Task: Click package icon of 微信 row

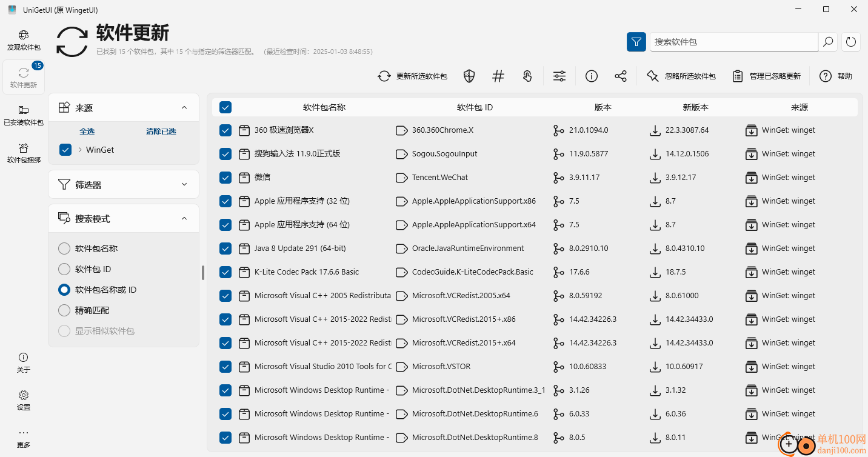Action: pyautogui.click(x=244, y=178)
